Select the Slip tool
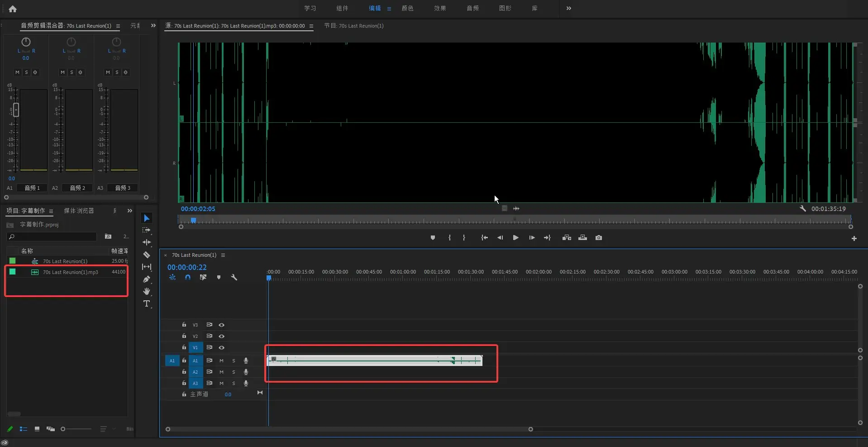Image resolution: width=868 pixels, height=447 pixels. pos(147,267)
